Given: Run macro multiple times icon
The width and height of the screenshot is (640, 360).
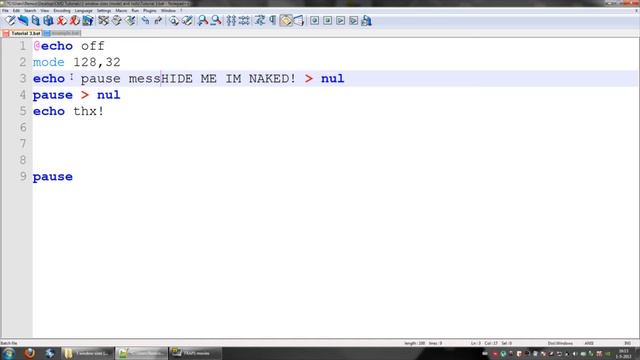Looking at the screenshot, I should [353, 20].
